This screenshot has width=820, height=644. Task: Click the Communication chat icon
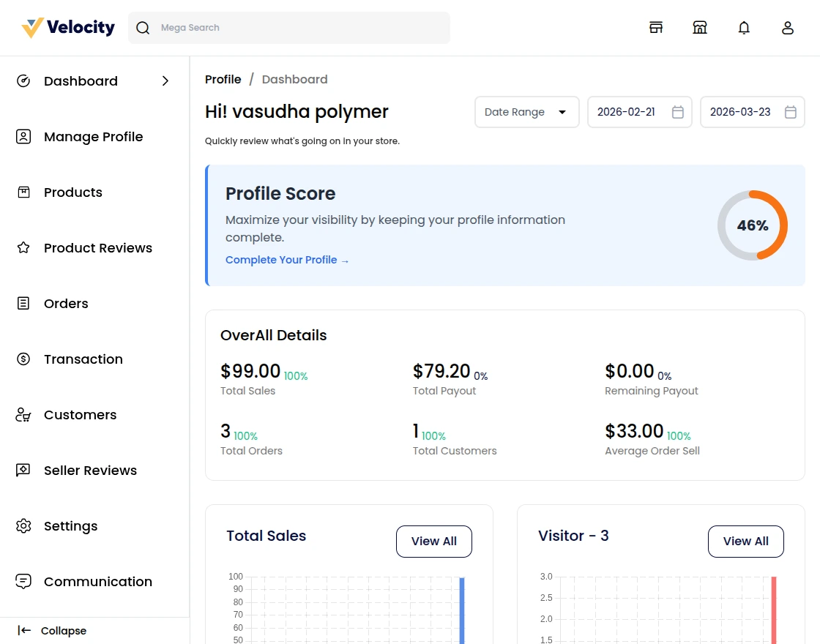coord(23,581)
